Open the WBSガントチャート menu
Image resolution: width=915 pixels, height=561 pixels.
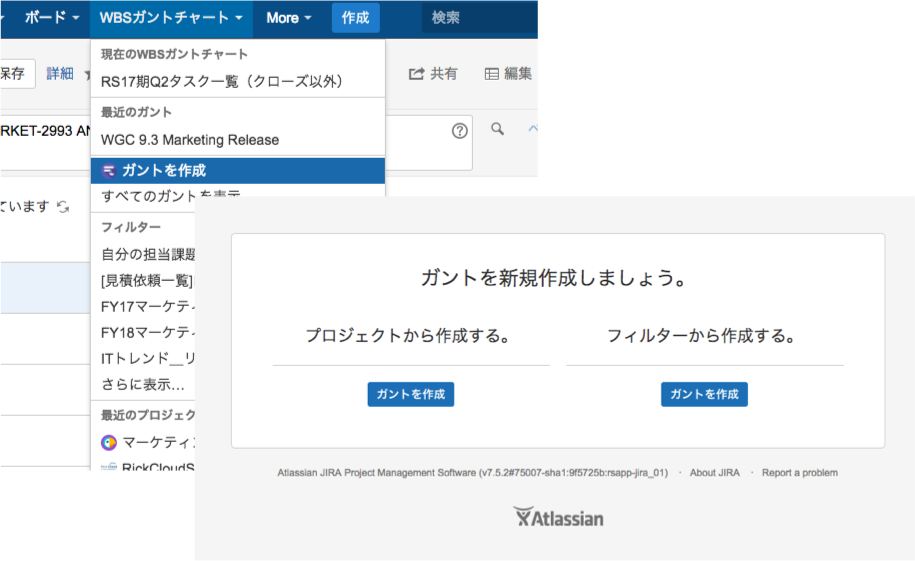[171, 18]
